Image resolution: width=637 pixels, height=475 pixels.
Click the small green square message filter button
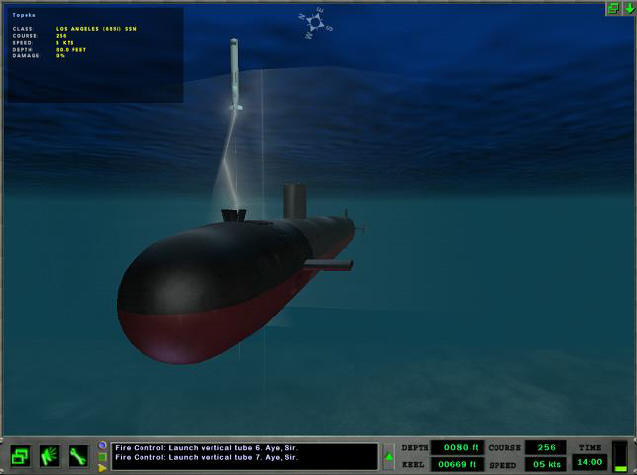coord(102,457)
